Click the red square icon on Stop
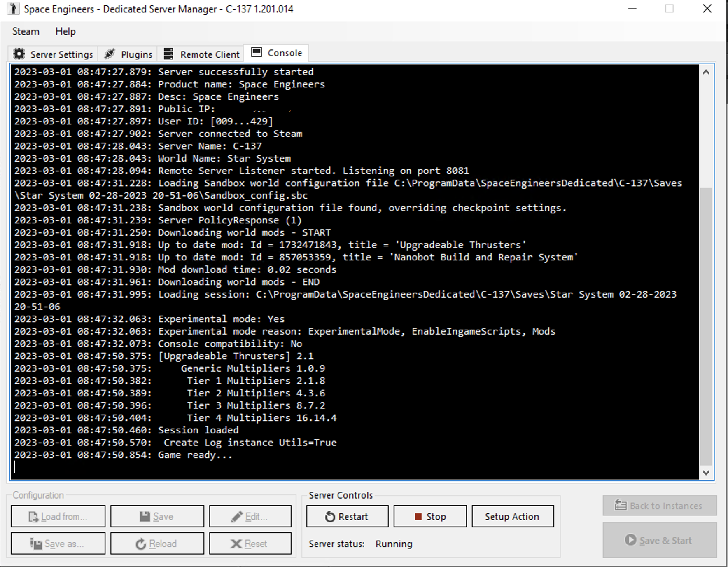Image resolution: width=728 pixels, height=567 pixels. pyautogui.click(x=418, y=517)
